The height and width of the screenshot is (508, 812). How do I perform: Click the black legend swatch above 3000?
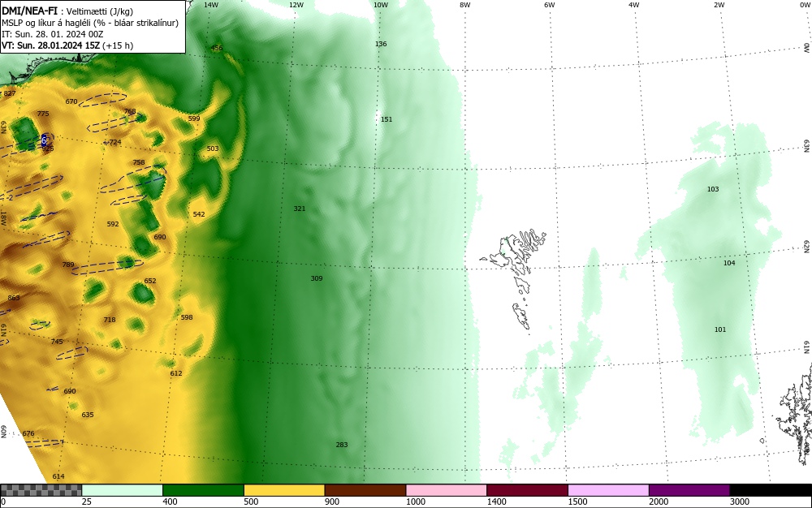tap(771, 490)
